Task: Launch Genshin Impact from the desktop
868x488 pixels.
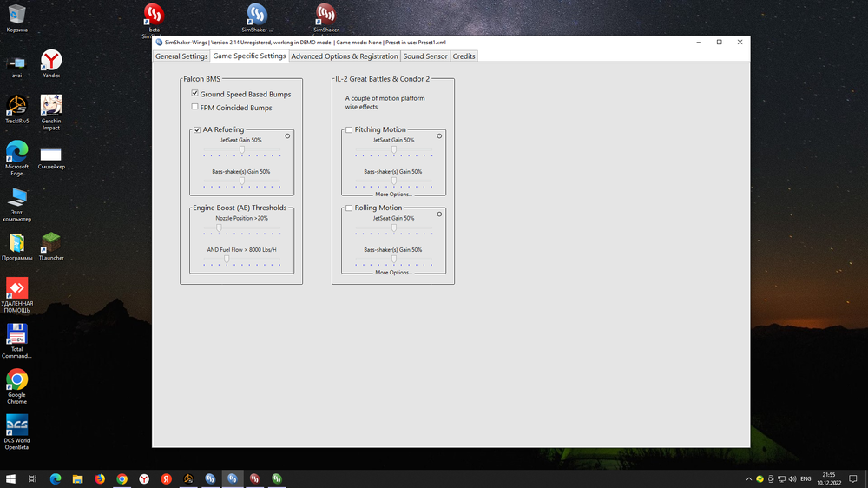Action: [x=51, y=112]
